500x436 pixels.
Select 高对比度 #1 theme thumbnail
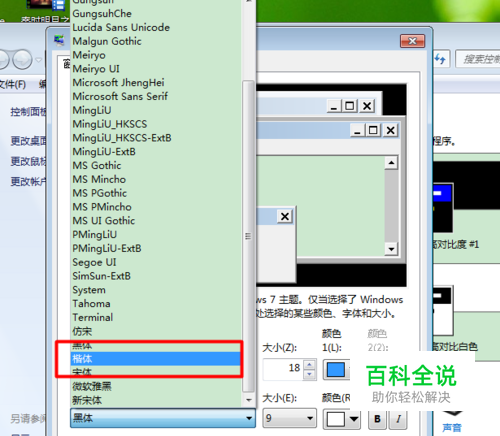(x=443, y=208)
